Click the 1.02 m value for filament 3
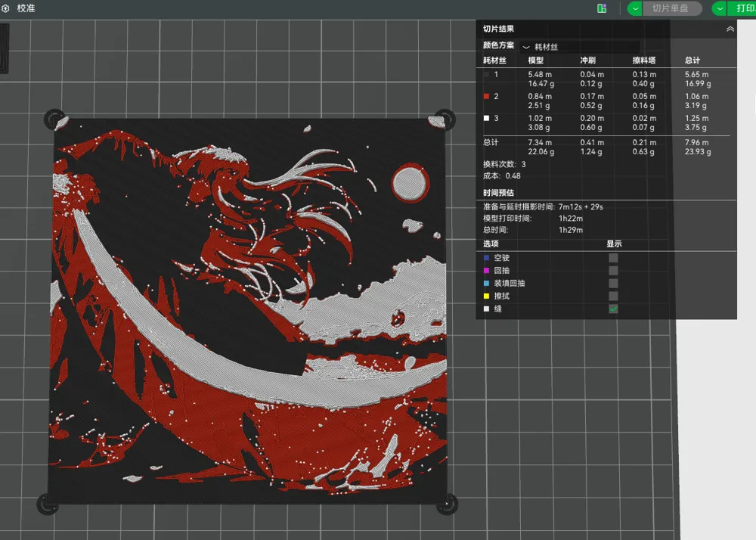 coord(540,118)
